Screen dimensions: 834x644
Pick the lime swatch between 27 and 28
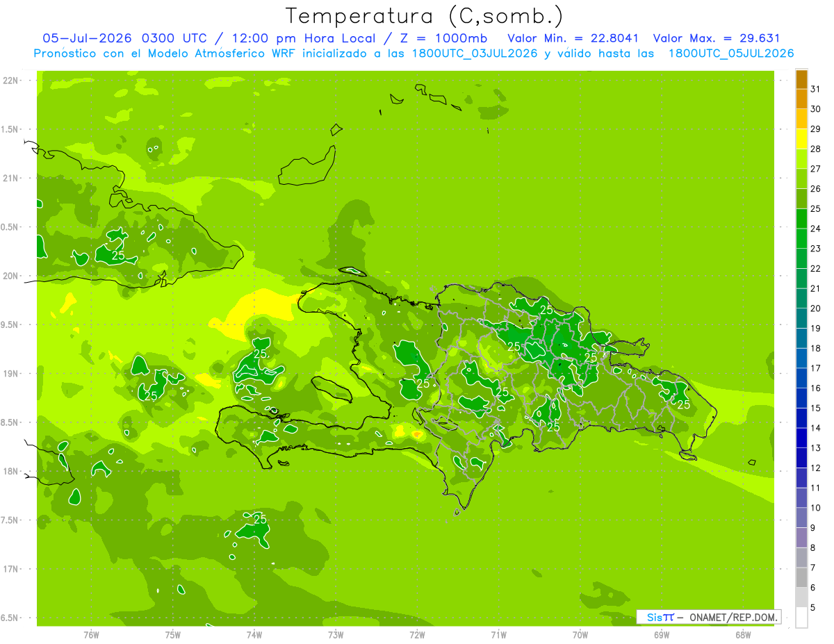pos(801,159)
